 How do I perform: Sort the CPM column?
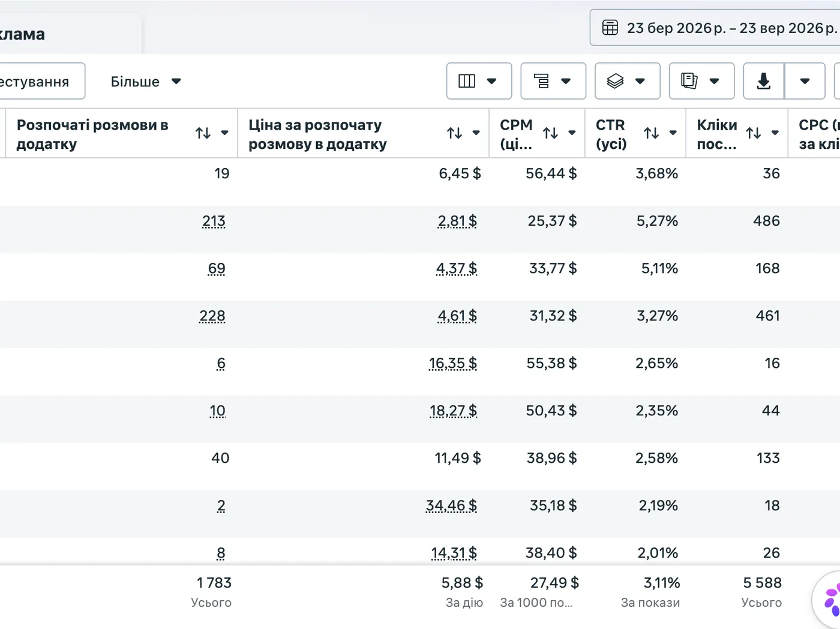[551, 133]
